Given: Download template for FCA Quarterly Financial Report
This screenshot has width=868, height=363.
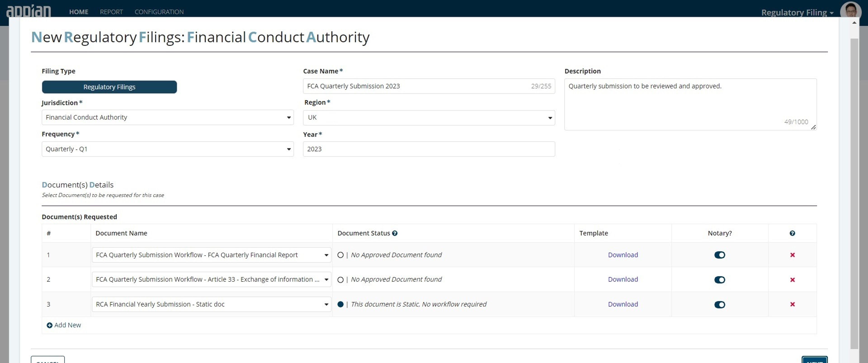Looking at the screenshot, I should [623, 255].
